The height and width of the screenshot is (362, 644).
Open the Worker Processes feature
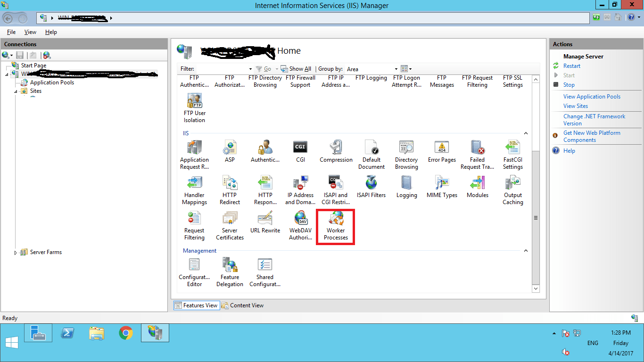coord(336,225)
